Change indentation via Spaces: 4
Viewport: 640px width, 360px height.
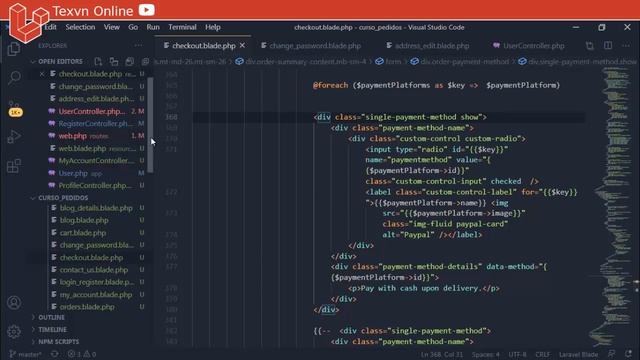[486, 354]
